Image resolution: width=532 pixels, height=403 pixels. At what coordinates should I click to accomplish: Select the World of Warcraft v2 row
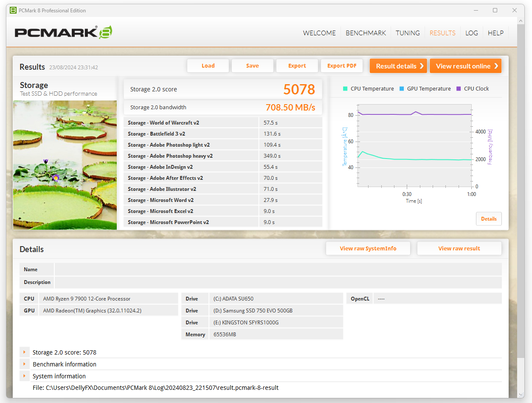point(223,123)
